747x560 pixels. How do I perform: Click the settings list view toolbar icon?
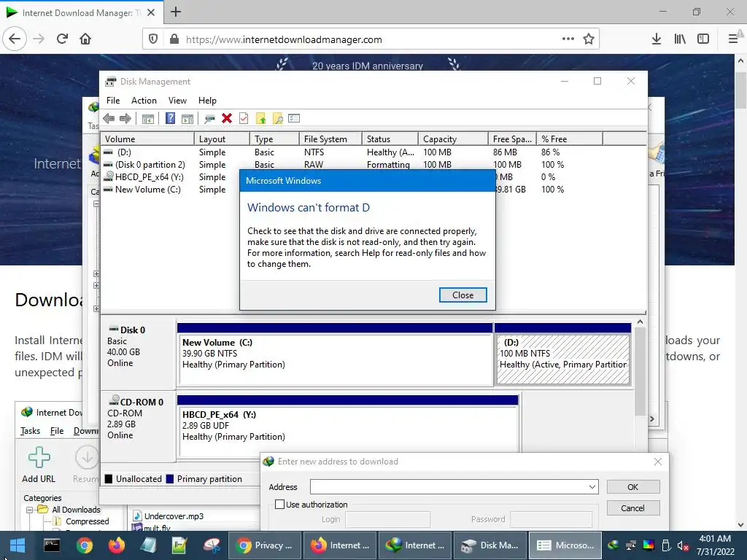294,118
